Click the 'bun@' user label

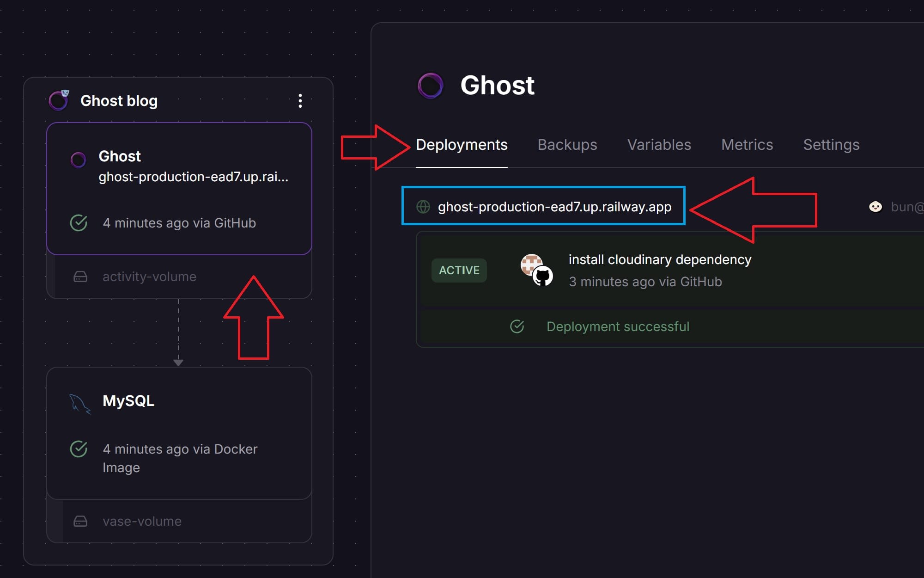tap(907, 207)
